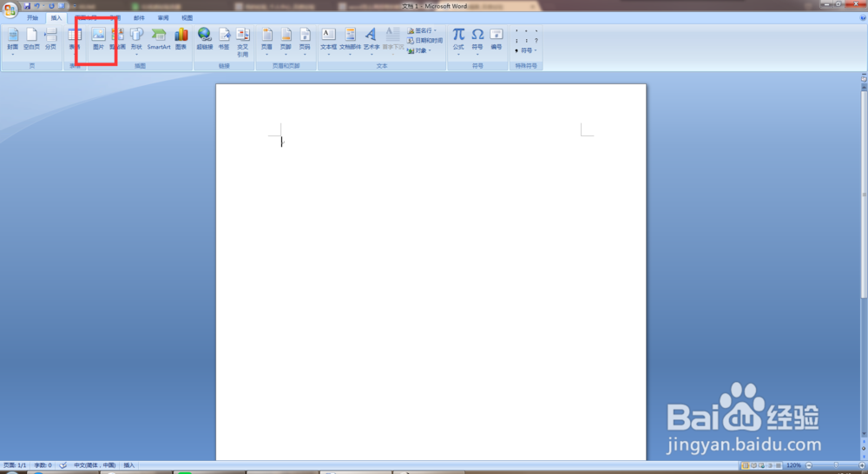
Task: Switch to Outline view
Action: click(770, 465)
